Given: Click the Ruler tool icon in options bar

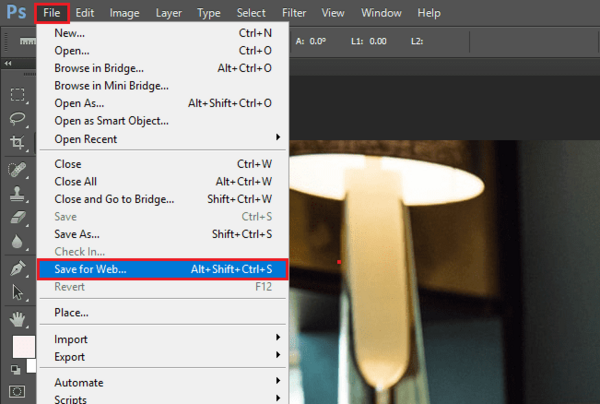Looking at the screenshot, I should tap(28, 41).
